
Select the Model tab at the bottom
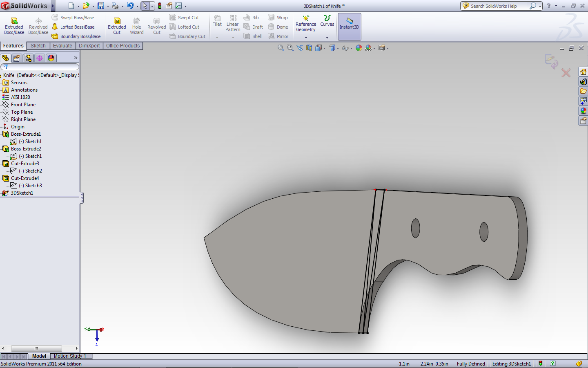point(39,356)
